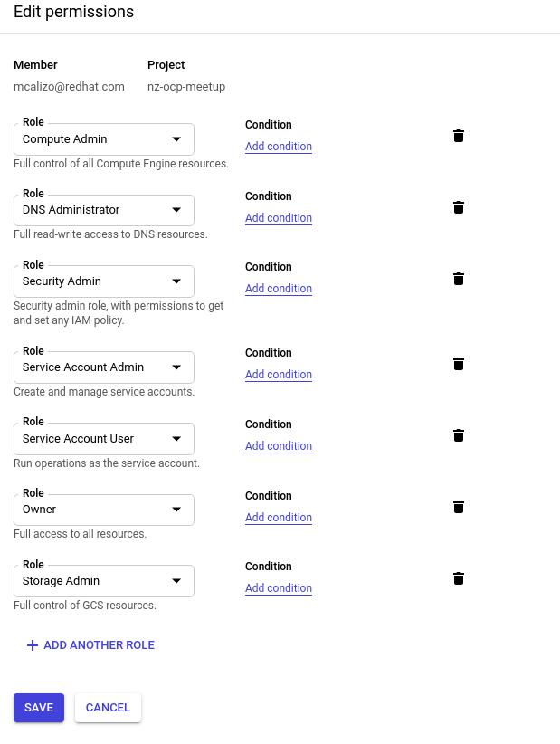The width and height of the screenshot is (560, 744).
Task: Add condition for Service Account User role
Action: pos(279,445)
